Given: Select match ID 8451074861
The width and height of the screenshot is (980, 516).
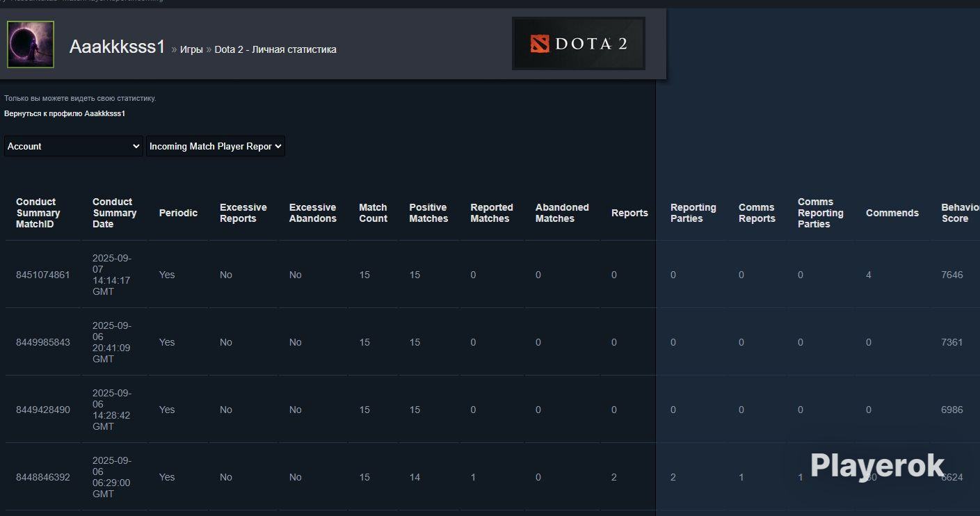Looking at the screenshot, I should 43,275.
